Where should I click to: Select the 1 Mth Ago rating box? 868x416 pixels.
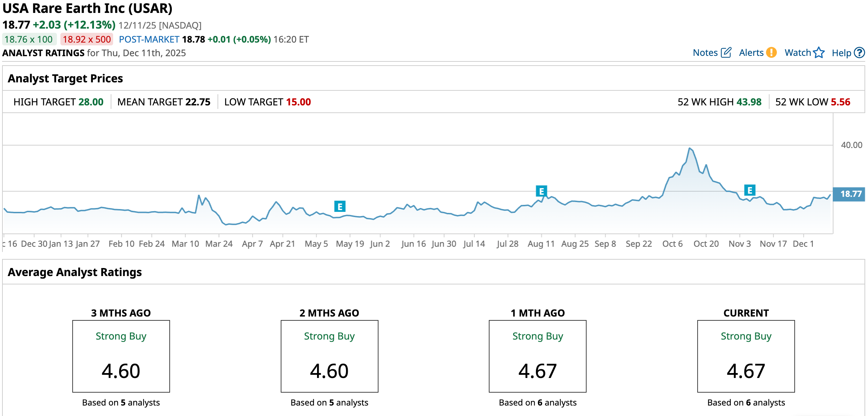[537, 356]
